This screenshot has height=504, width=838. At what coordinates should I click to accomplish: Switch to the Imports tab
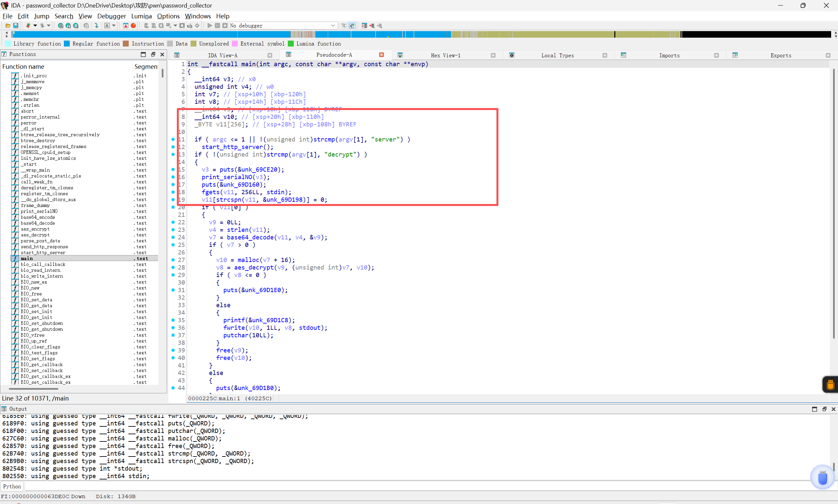coord(669,55)
